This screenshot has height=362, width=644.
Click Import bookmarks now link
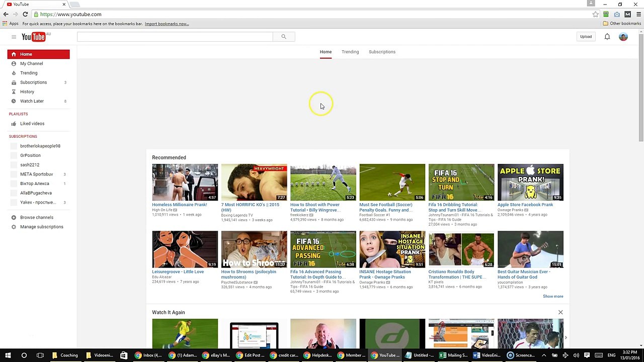point(167,24)
